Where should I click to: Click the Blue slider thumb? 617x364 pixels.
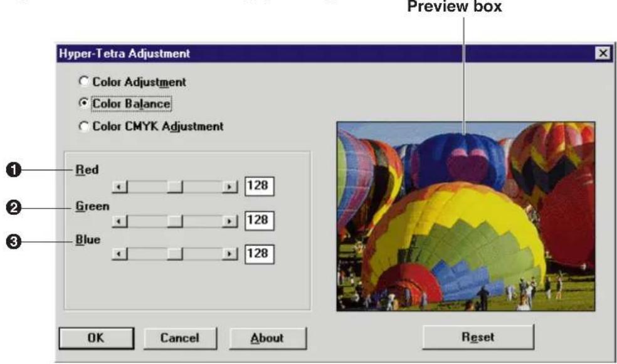point(175,254)
